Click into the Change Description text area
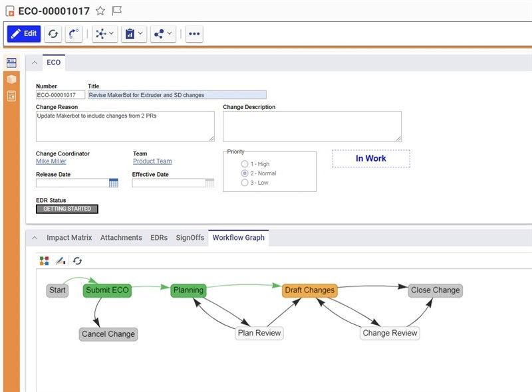 coord(312,126)
